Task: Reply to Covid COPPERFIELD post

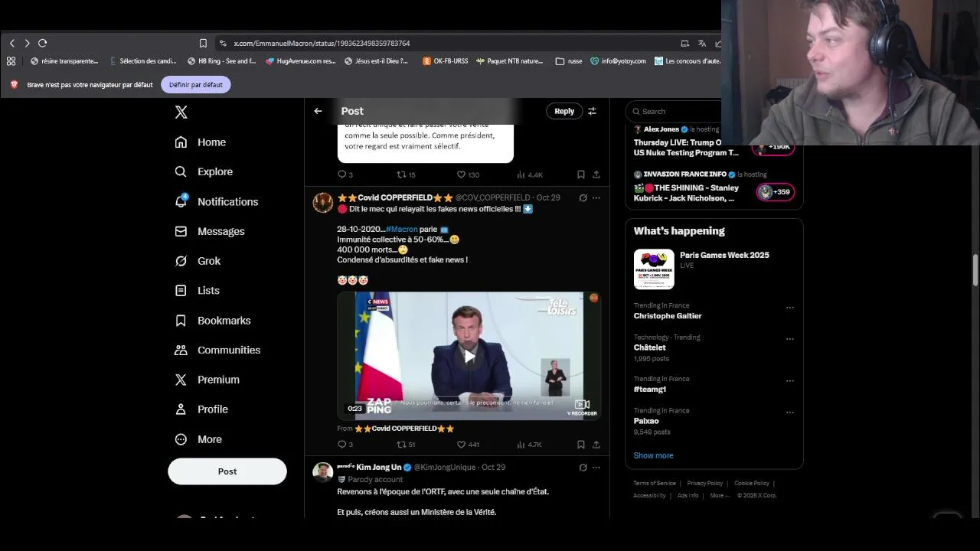Action: (345, 444)
